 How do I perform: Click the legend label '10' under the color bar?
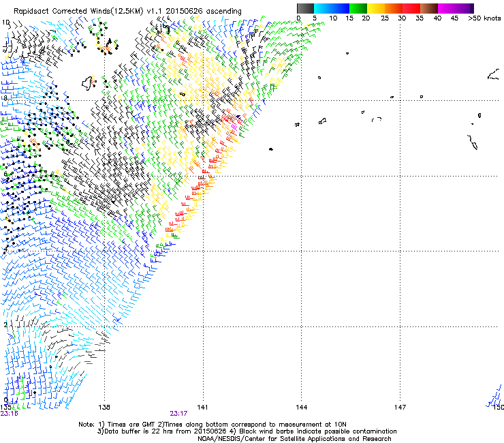333,18
